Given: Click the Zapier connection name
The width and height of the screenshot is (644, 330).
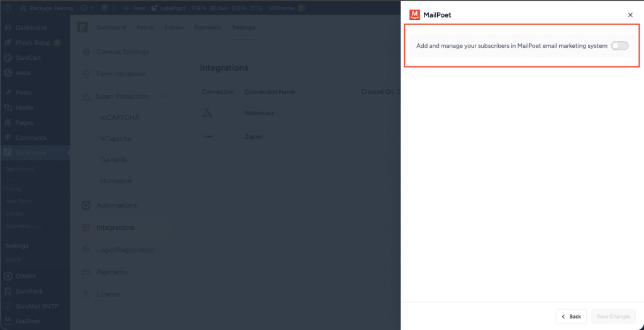Looking at the screenshot, I should pos(253,136).
